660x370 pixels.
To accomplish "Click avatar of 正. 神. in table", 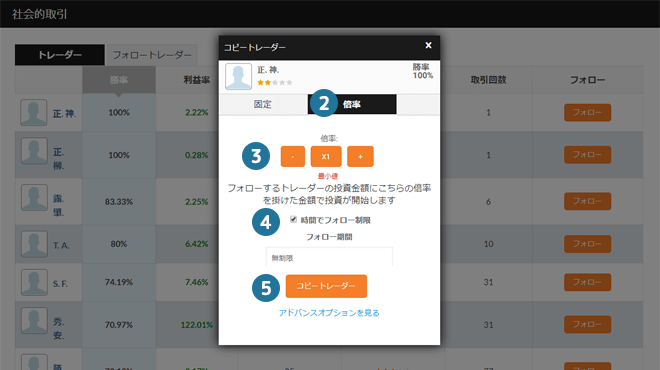I will (x=34, y=112).
